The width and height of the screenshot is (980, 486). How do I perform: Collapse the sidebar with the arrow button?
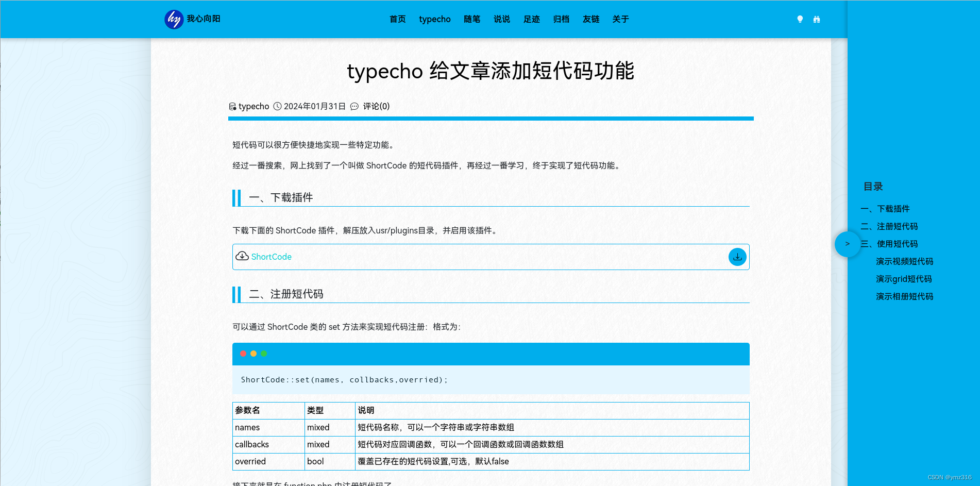point(847,244)
